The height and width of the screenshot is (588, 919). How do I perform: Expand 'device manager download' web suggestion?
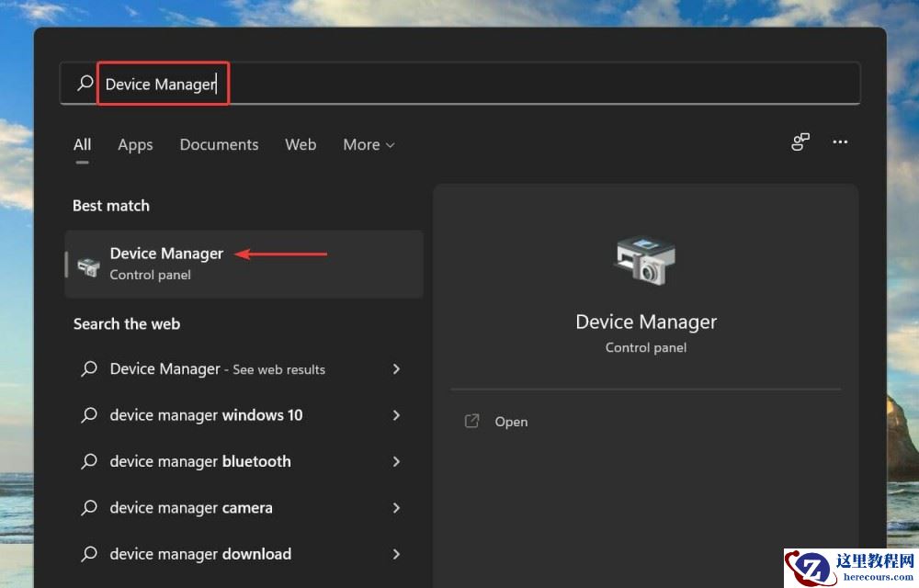[396, 554]
